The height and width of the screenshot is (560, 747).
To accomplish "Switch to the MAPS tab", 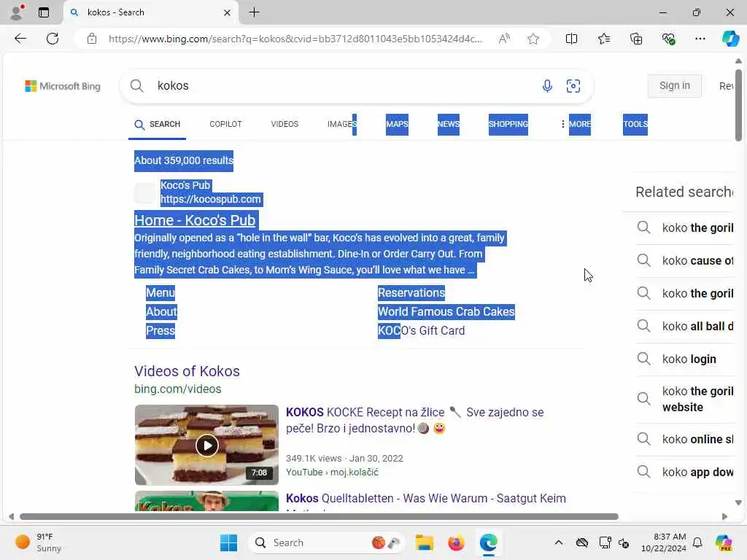I will (x=397, y=124).
